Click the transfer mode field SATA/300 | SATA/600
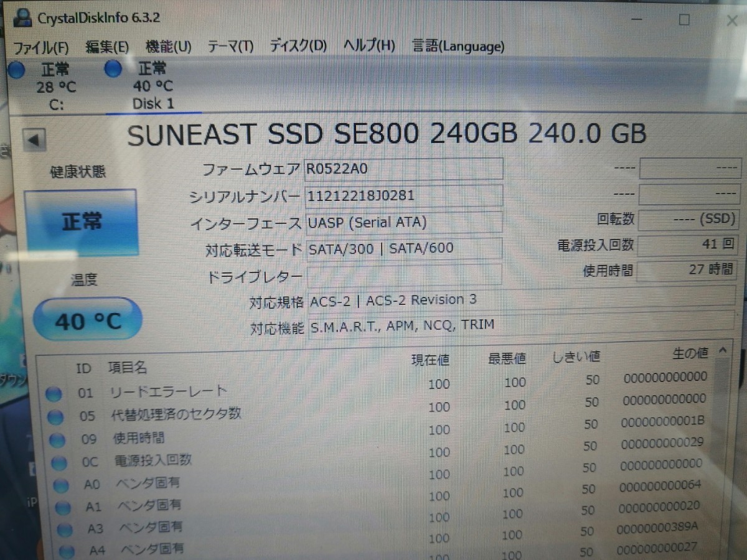The height and width of the screenshot is (560, 747). [x=403, y=248]
